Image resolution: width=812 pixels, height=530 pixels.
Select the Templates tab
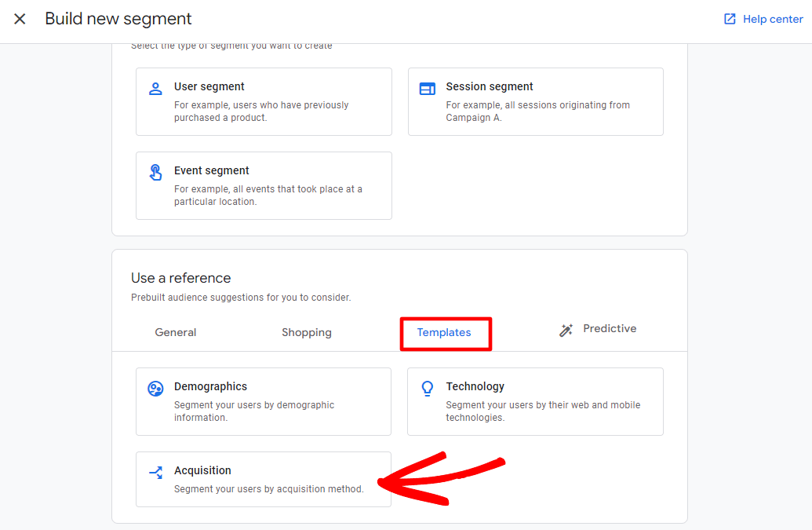point(446,332)
